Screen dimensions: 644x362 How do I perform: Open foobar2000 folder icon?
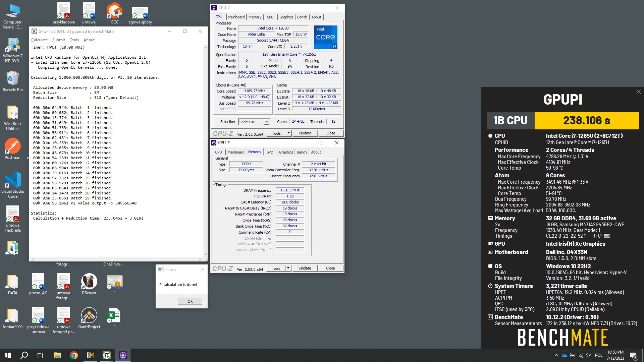pyautogui.click(x=12, y=318)
